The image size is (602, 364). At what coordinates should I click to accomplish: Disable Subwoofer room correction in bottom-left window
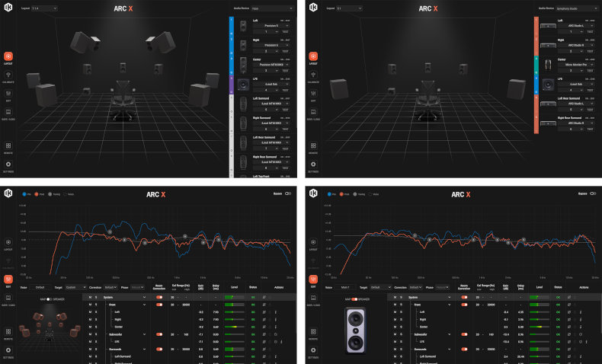160,334
